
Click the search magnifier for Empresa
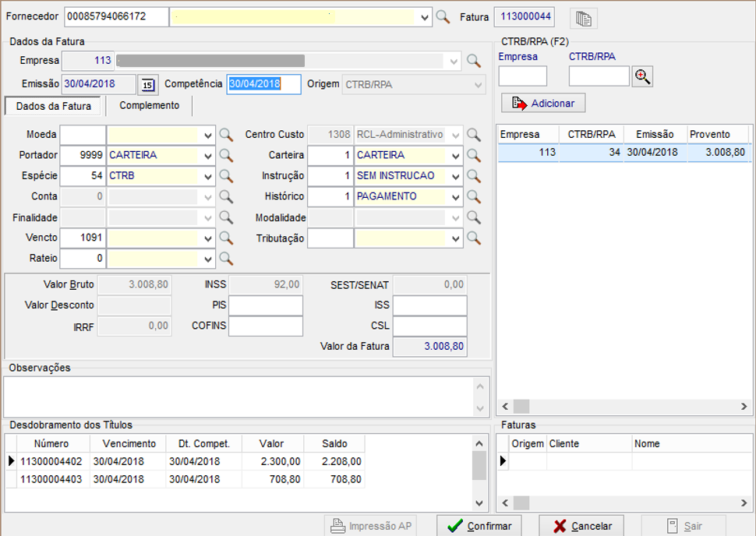pyautogui.click(x=474, y=60)
